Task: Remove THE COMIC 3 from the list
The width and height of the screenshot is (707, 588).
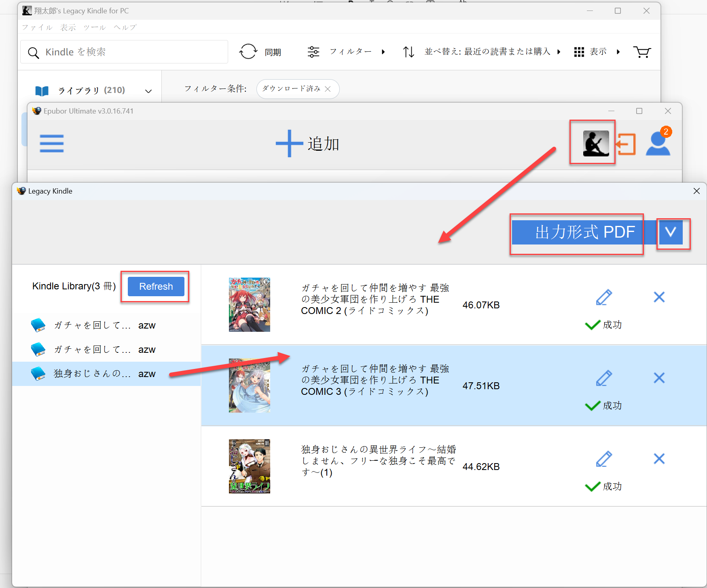Action: pos(659,378)
